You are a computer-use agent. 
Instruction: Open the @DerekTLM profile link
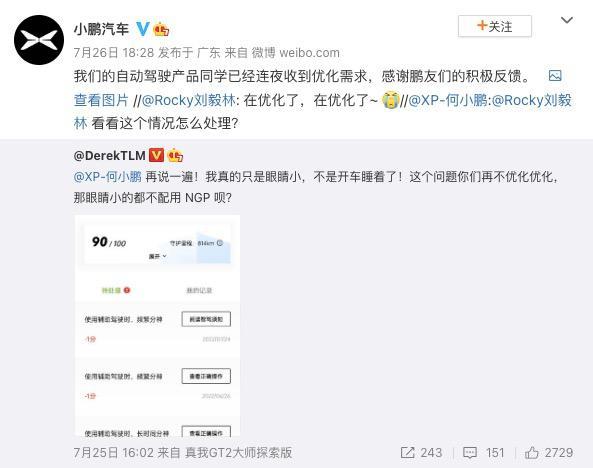coord(110,155)
